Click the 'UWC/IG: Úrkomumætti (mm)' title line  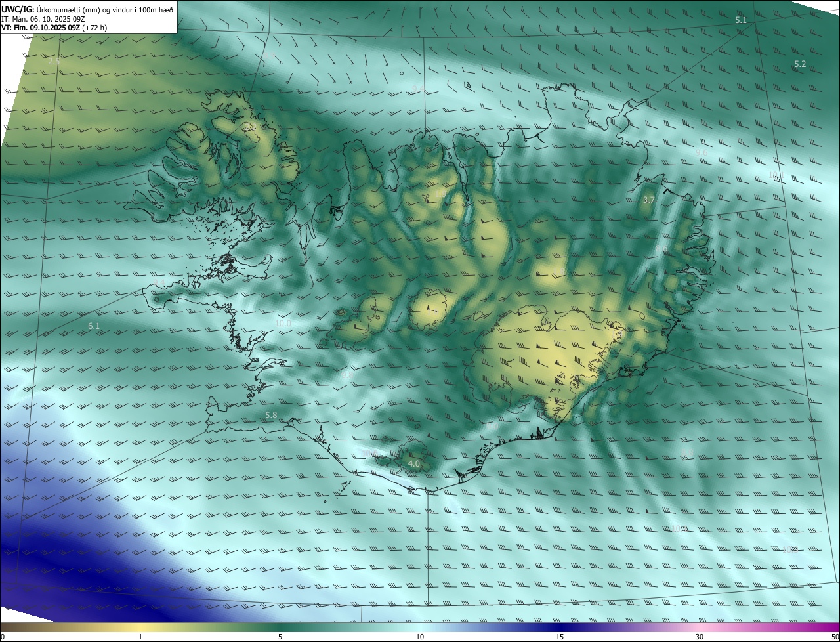[x=88, y=9]
